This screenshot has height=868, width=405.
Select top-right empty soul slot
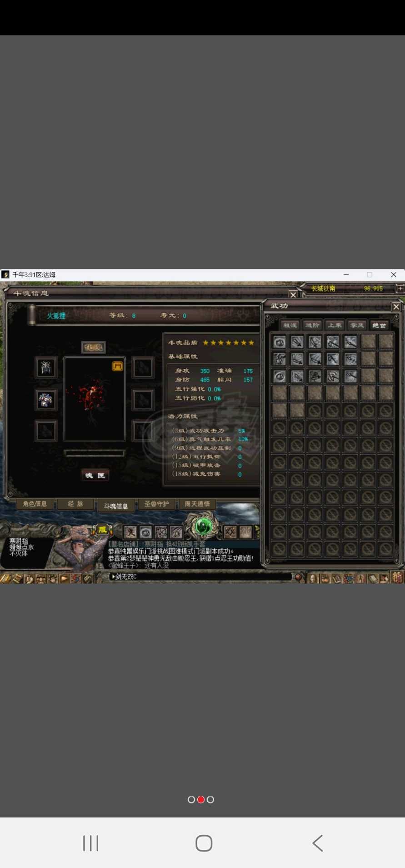(143, 367)
